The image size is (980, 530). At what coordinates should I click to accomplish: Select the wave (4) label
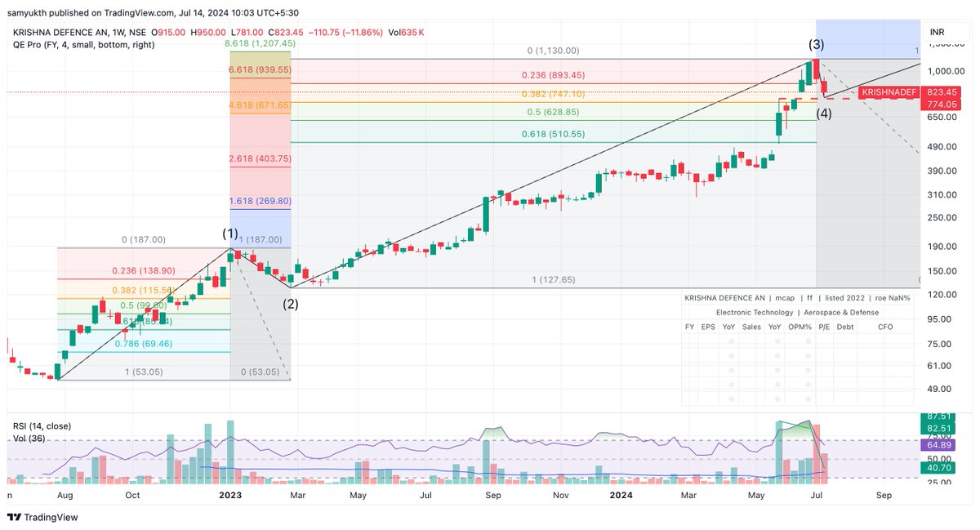(824, 114)
